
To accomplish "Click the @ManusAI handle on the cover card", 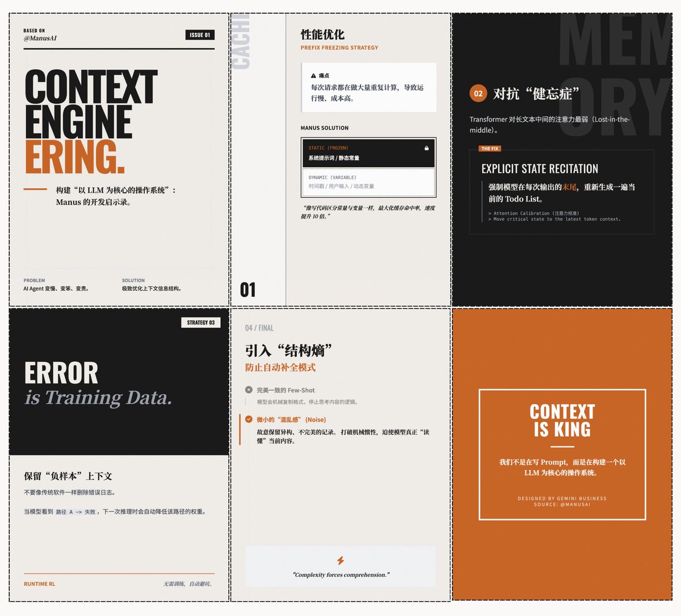I will 40,38.
